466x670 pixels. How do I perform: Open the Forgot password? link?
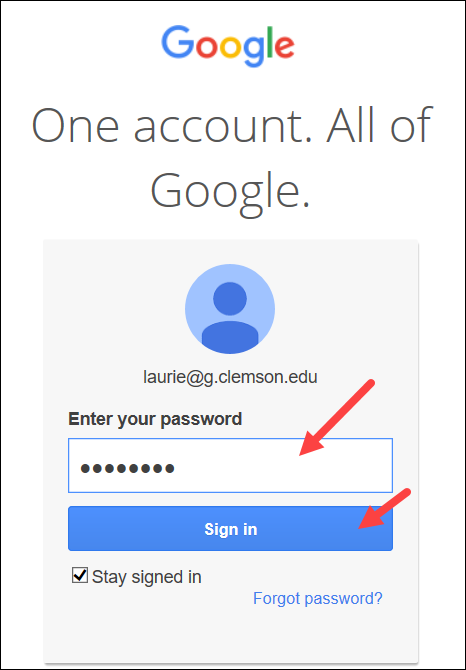point(318,598)
